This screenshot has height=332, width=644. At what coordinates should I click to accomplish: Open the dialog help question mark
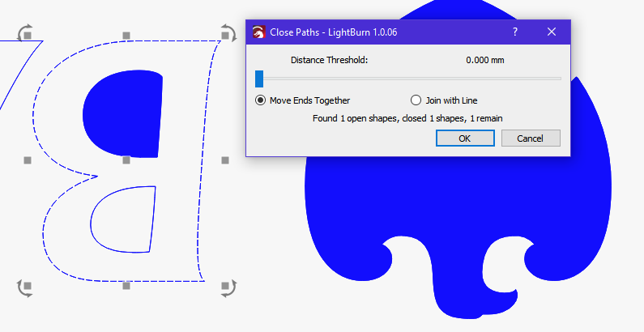click(x=515, y=32)
